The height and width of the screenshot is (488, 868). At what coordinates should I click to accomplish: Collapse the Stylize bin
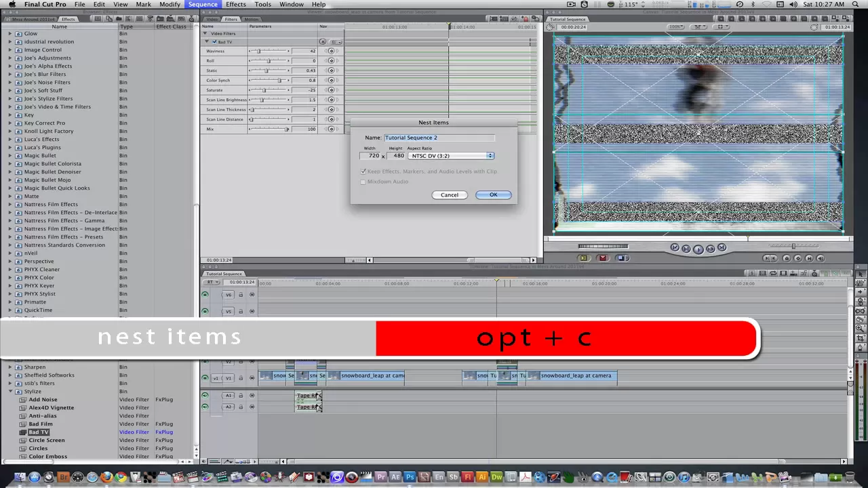click(x=10, y=392)
